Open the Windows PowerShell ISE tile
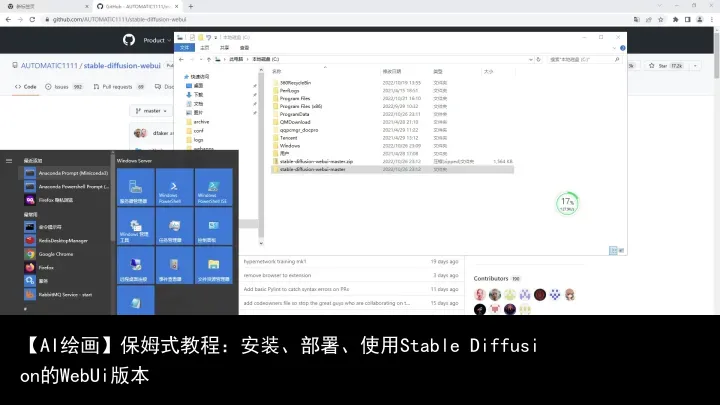Image resolution: width=720 pixels, height=405 pixels. (x=214, y=187)
